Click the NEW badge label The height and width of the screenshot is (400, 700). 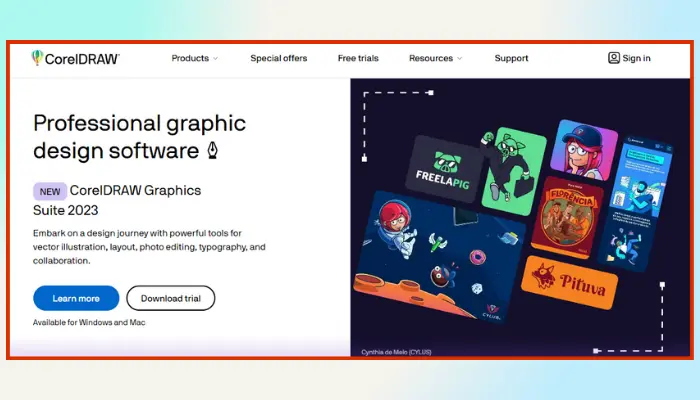point(50,192)
